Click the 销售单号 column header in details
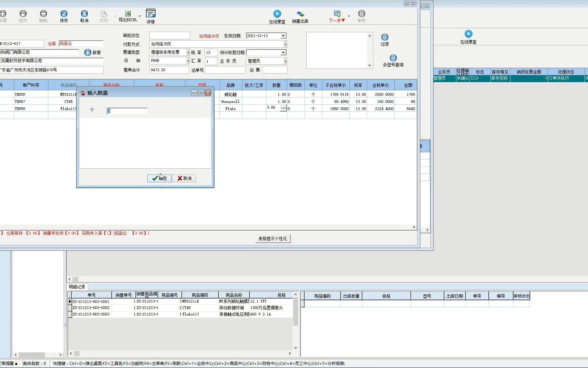Screen dimensions: 588x368 point(124,295)
